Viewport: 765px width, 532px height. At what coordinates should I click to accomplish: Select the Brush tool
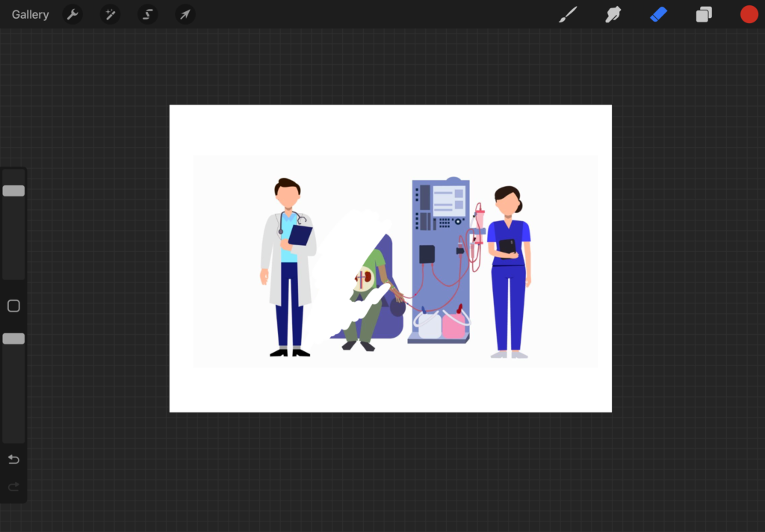[x=568, y=15]
